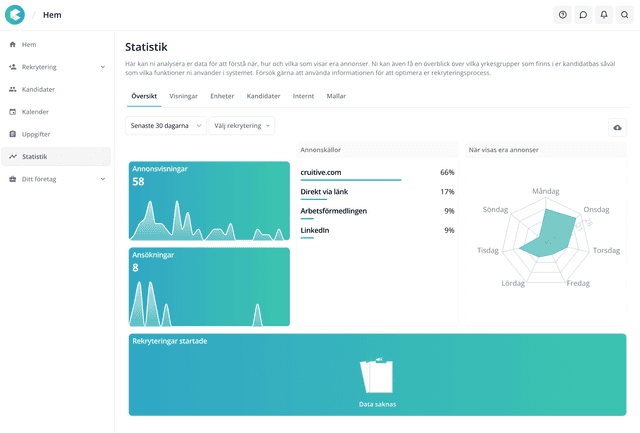Open the Mallar tab
This screenshot has height=433, width=640.
(x=336, y=96)
